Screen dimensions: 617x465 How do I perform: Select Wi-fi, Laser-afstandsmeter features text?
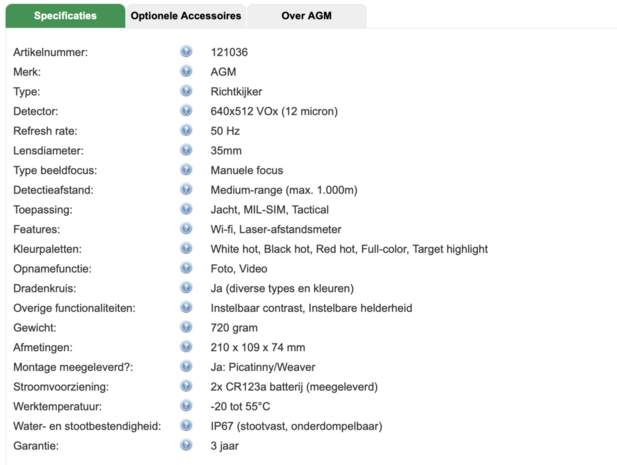pyautogui.click(x=276, y=229)
